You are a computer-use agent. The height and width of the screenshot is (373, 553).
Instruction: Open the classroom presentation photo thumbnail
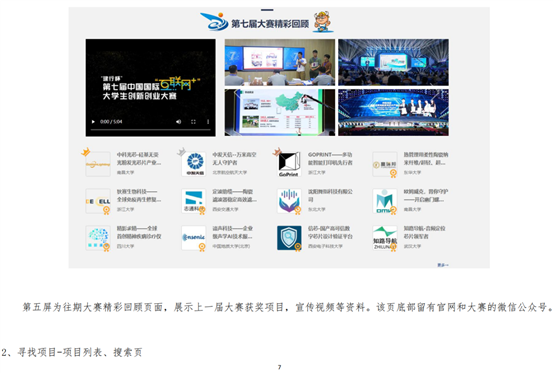point(280,62)
